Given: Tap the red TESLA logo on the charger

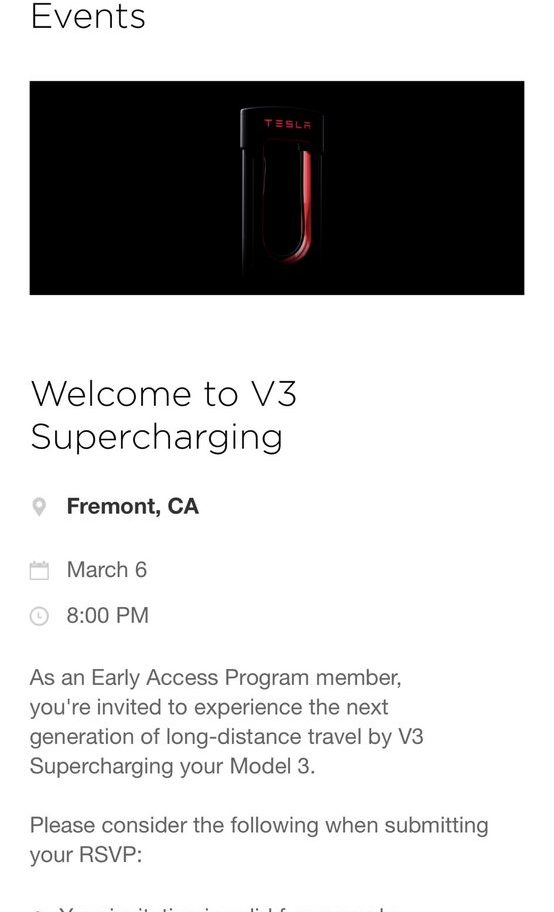Looking at the screenshot, I should [287, 124].
